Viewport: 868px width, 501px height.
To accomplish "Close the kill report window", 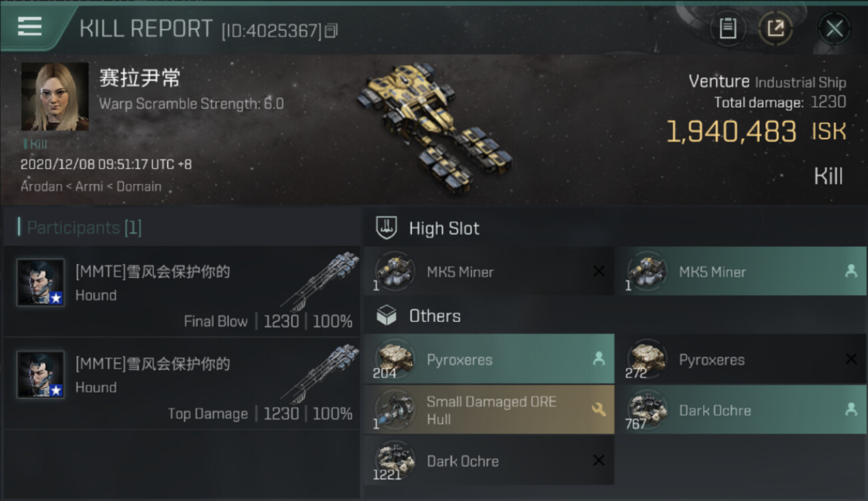I will [834, 29].
